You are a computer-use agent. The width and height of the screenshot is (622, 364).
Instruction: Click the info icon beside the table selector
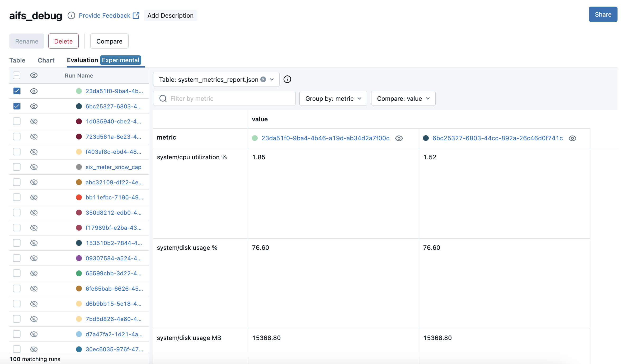coord(287,79)
